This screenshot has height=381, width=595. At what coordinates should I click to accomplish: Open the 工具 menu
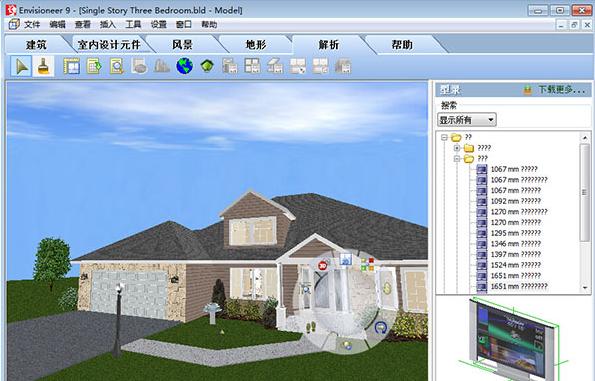[x=133, y=25]
